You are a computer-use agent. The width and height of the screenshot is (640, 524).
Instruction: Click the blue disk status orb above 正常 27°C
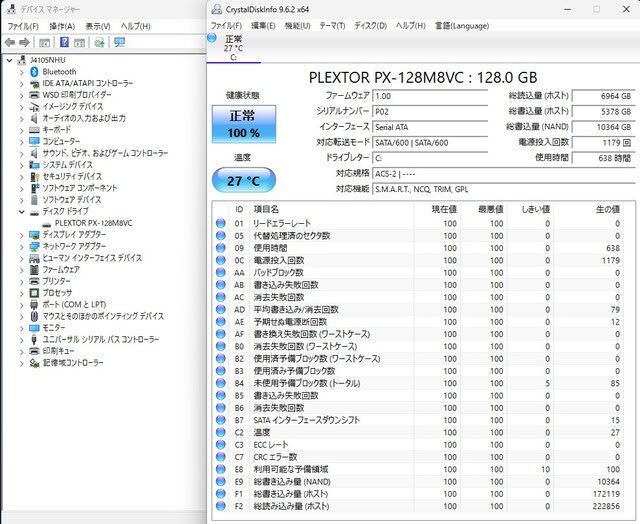click(x=212, y=38)
